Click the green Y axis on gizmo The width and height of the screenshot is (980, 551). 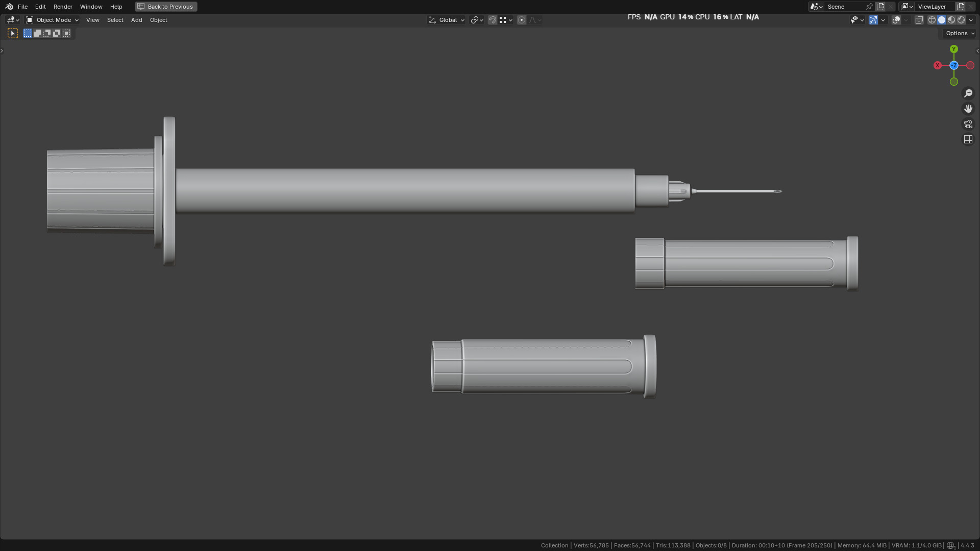click(954, 49)
